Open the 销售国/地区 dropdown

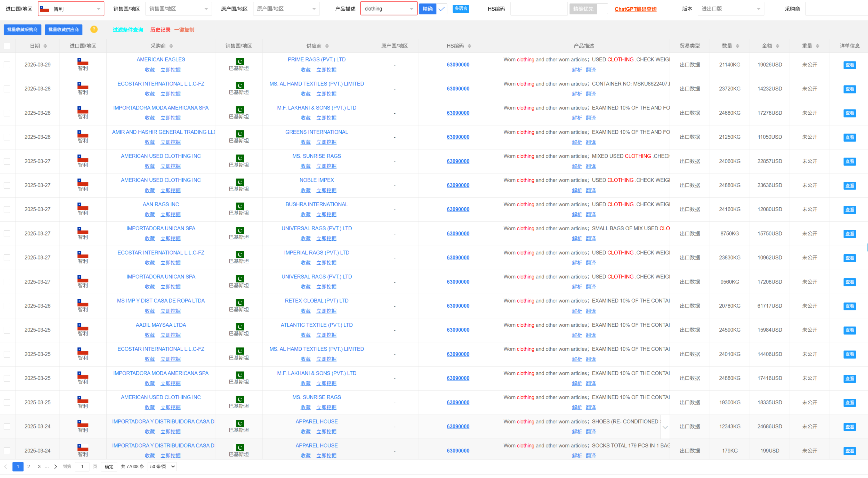pyautogui.click(x=179, y=9)
